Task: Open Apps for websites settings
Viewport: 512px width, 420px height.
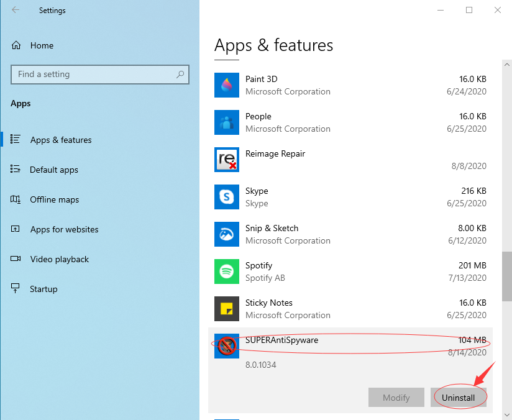Action: (65, 229)
